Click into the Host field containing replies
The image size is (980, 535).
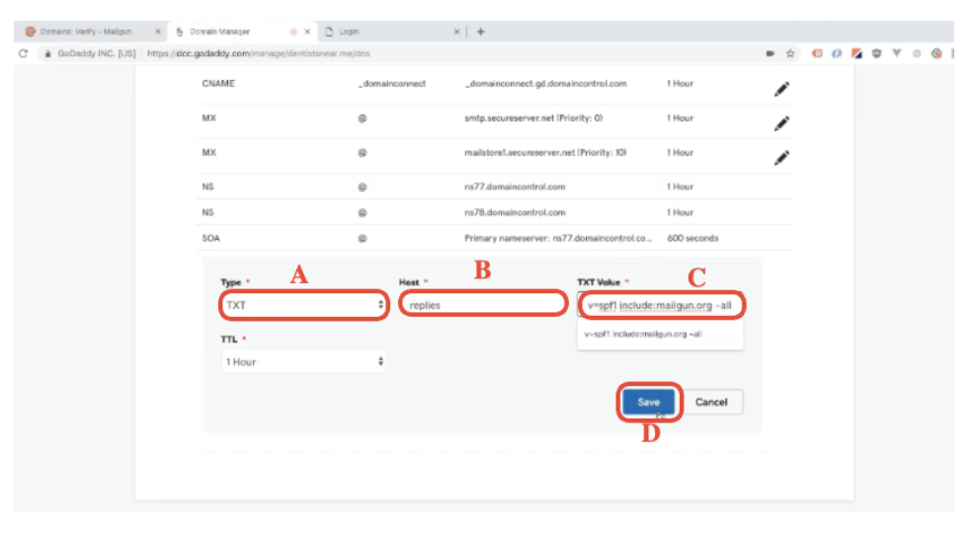(x=481, y=305)
